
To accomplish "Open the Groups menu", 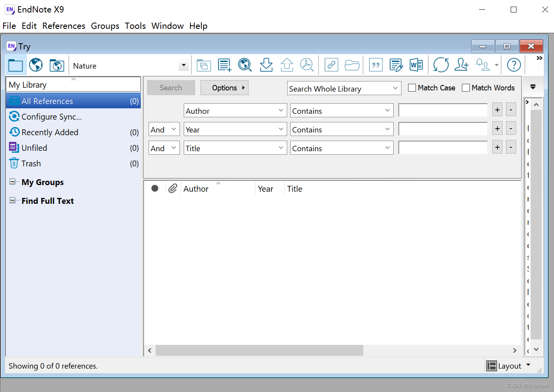I will [x=105, y=26].
